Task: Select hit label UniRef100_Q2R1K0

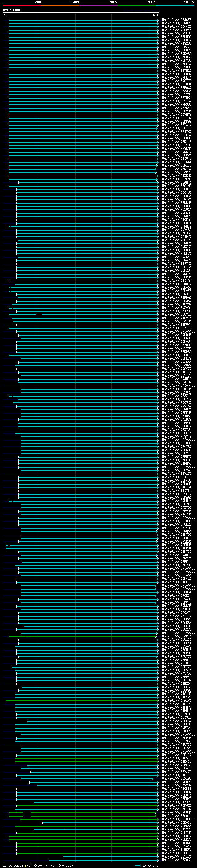Action: click(177, 169)
